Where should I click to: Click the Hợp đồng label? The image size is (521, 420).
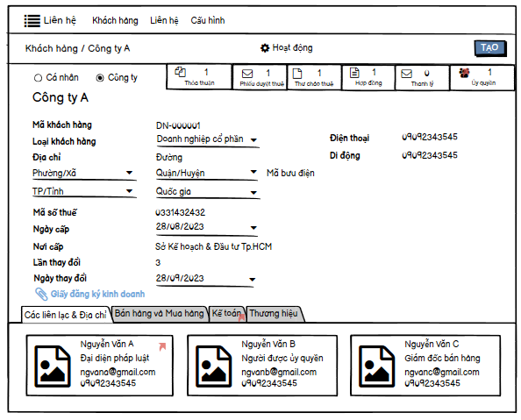(368, 83)
